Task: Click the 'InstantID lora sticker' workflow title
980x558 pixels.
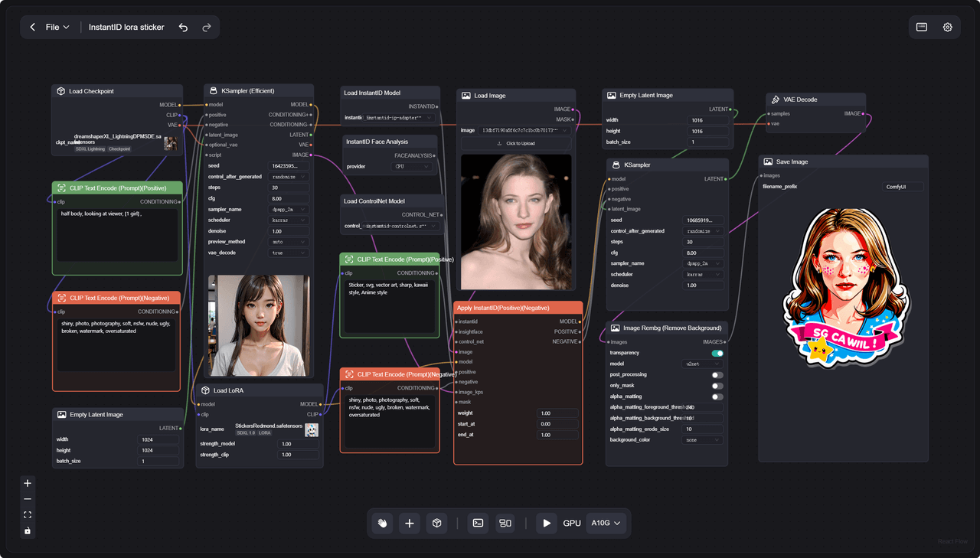Action: tap(126, 28)
